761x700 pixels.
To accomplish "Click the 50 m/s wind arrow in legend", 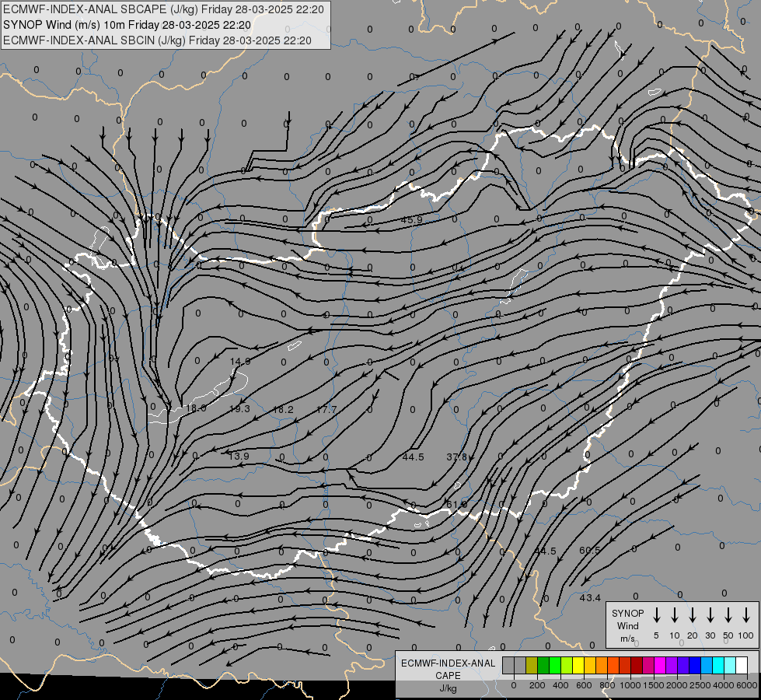I will (x=728, y=615).
